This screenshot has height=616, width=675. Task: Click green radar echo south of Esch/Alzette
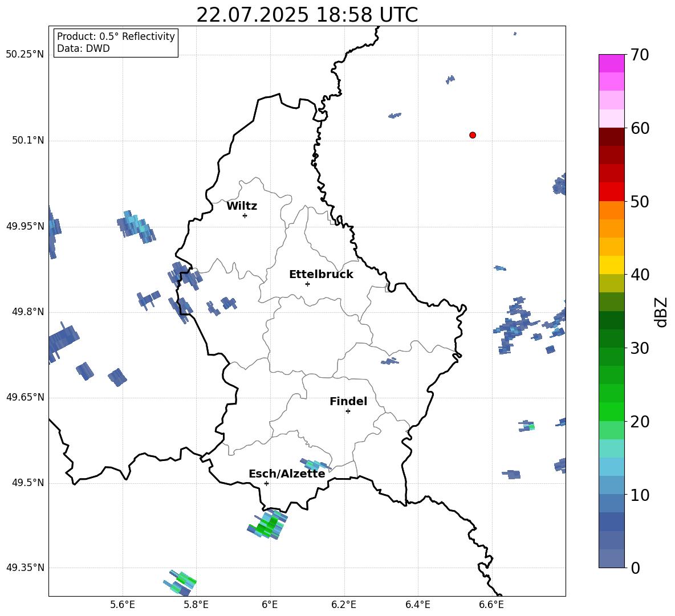268,524
